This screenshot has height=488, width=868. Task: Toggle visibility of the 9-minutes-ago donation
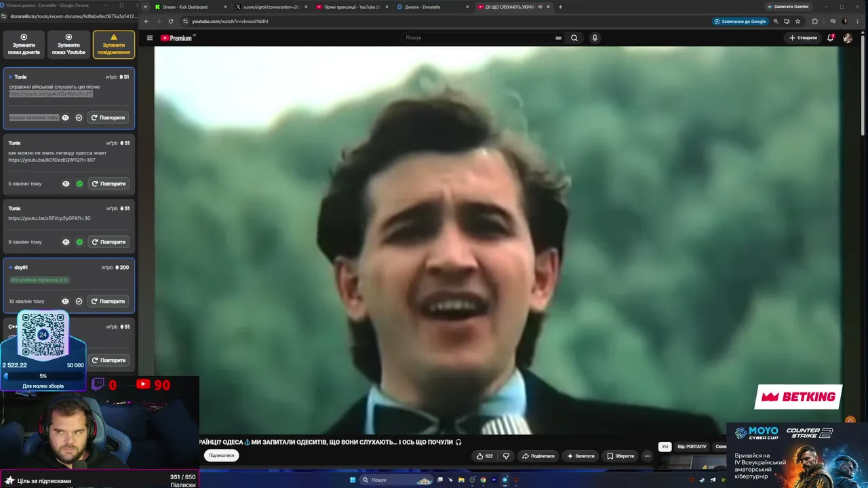coord(66,242)
